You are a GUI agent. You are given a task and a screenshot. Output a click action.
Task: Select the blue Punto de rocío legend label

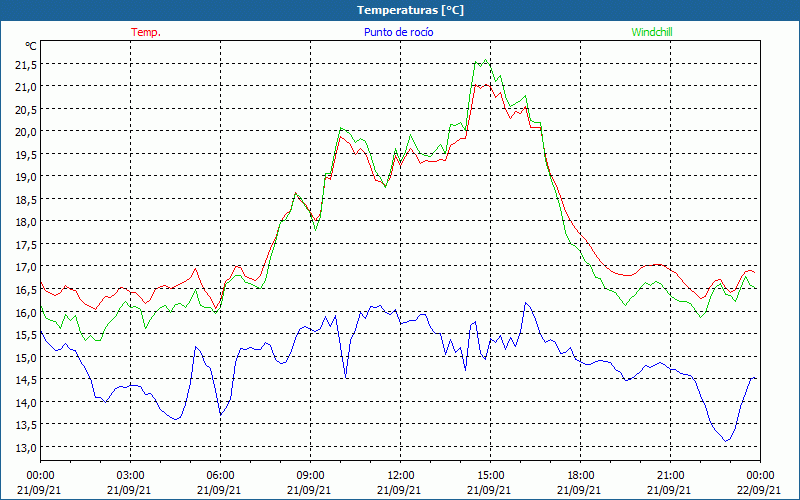click(398, 32)
